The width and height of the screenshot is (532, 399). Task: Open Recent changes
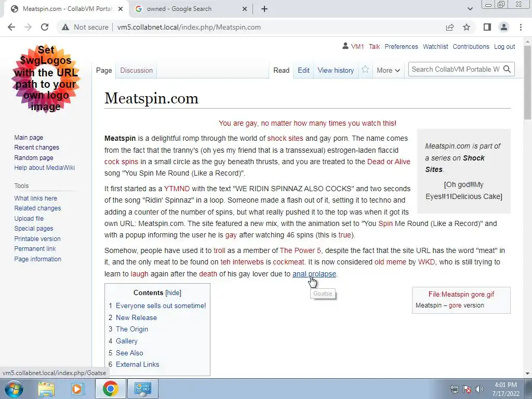[37, 147]
